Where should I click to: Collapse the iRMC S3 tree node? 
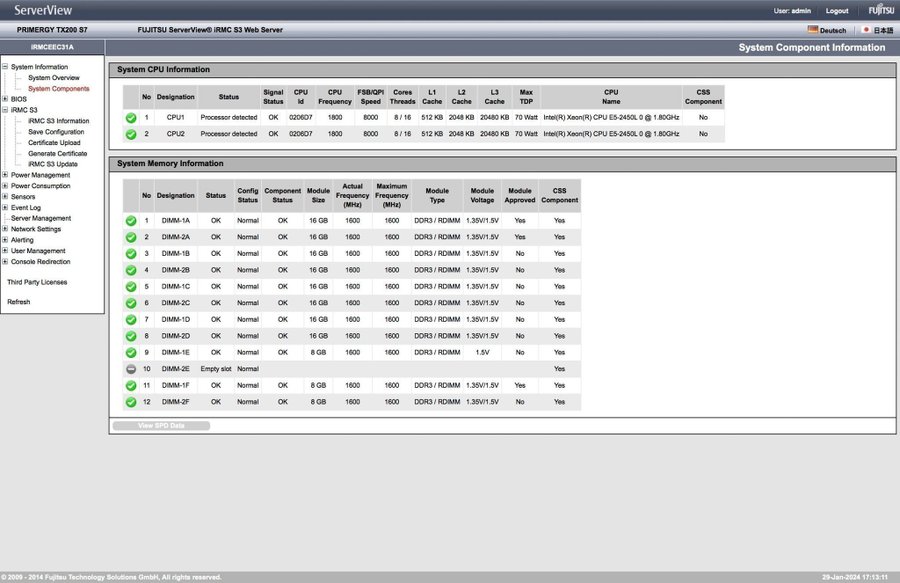[5, 110]
